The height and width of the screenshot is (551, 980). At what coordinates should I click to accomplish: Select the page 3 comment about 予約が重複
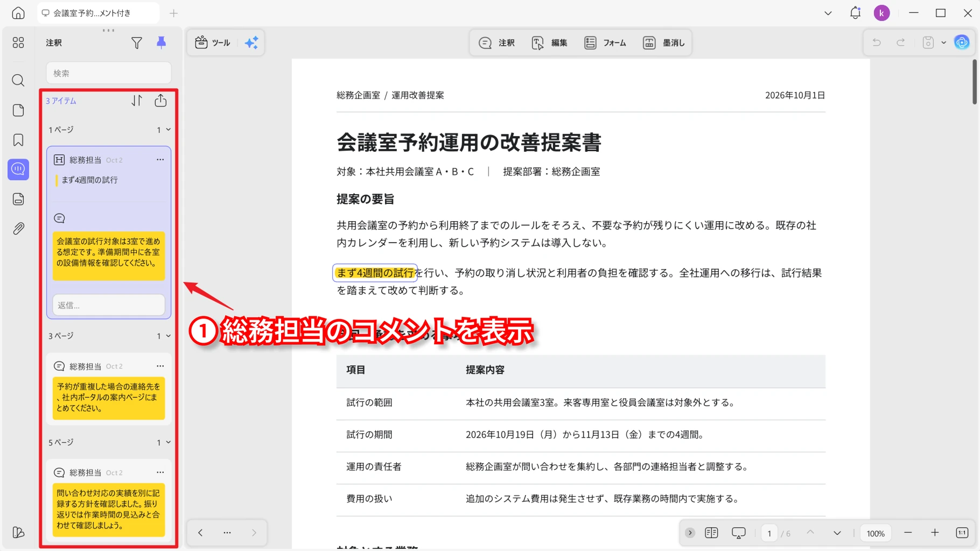pos(109,398)
